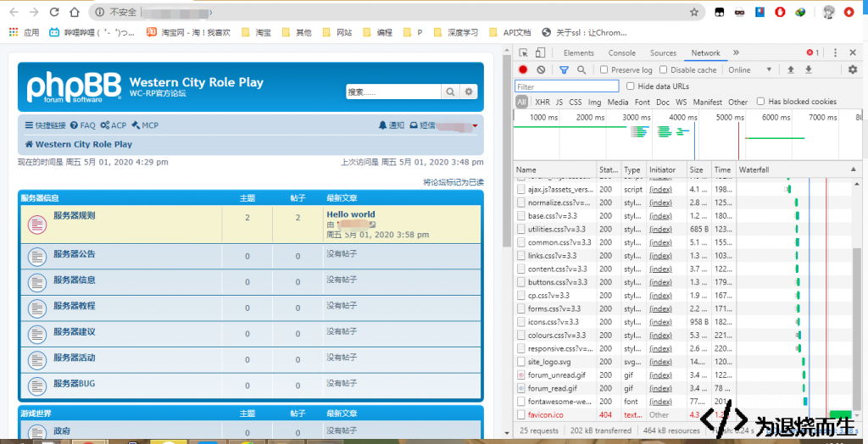Image resolution: width=868 pixels, height=444 pixels.
Task: Expand the user account dropdown arrow
Action: [x=475, y=126]
